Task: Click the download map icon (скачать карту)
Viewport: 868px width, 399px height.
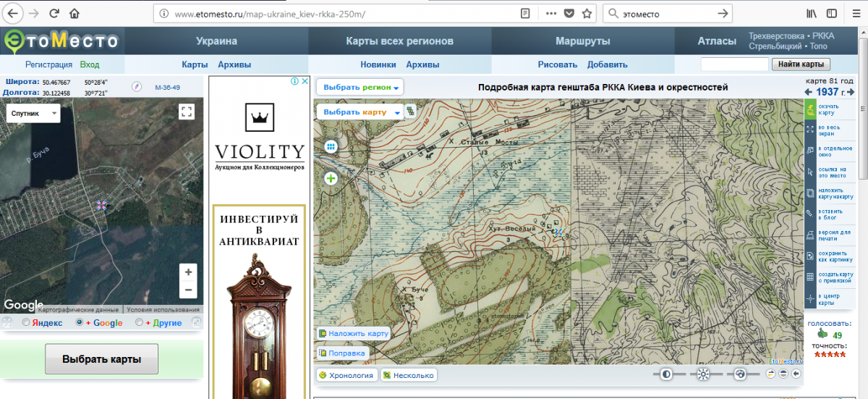Action: click(x=811, y=109)
